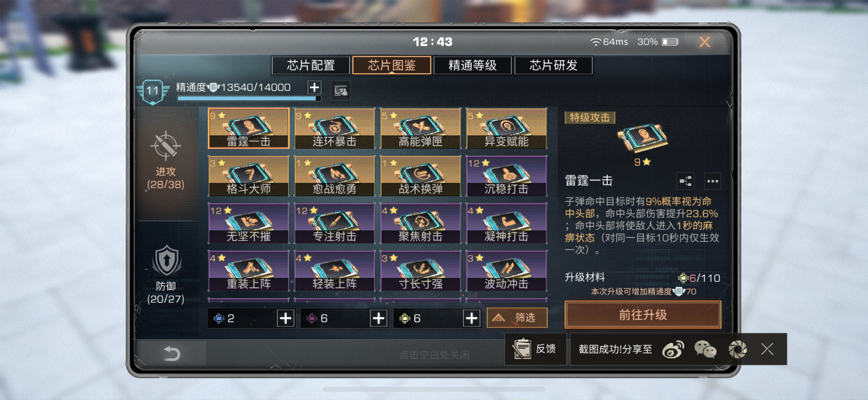Share screenshot to WeChat
This screenshot has width=868, height=400.
point(705,349)
